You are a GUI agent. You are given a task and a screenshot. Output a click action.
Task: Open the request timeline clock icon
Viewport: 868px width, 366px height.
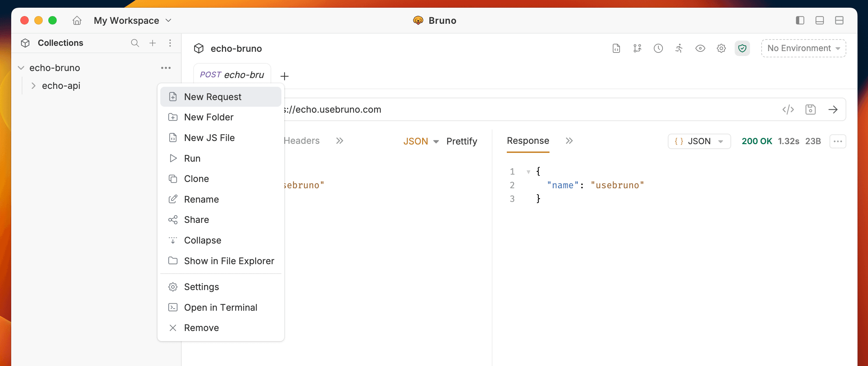pyautogui.click(x=658, y=48)
